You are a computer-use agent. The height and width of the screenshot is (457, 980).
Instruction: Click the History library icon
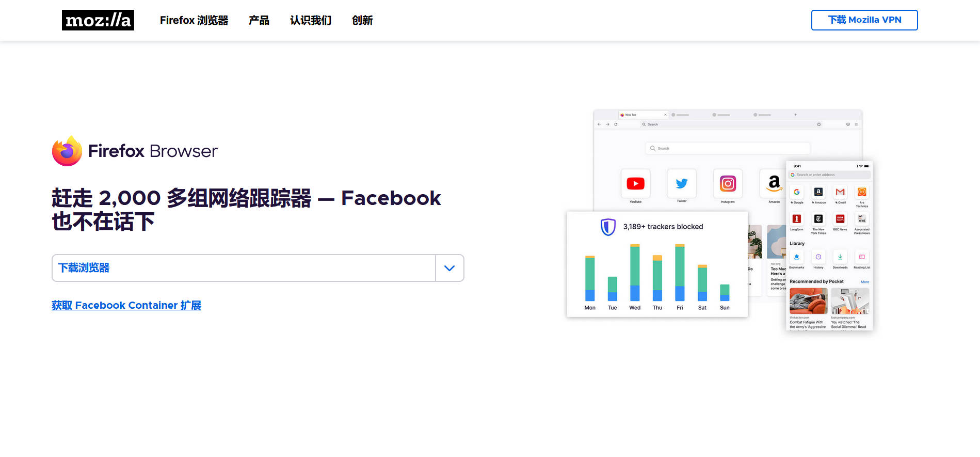click(818, 257)
